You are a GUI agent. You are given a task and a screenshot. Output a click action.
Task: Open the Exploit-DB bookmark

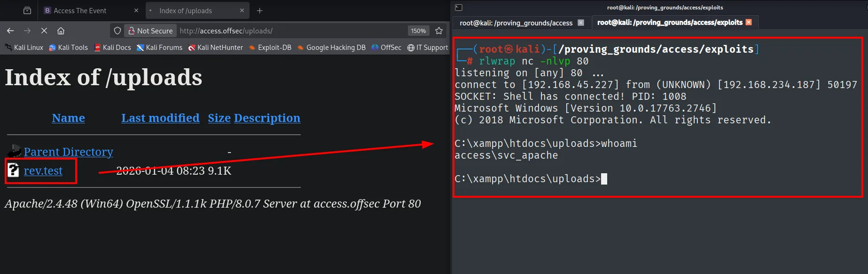pos(270,48)
